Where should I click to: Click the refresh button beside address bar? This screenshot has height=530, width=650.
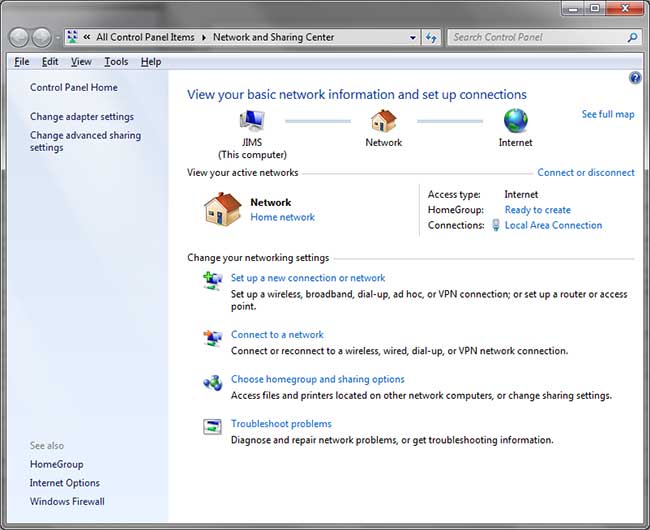click(432, 38)
